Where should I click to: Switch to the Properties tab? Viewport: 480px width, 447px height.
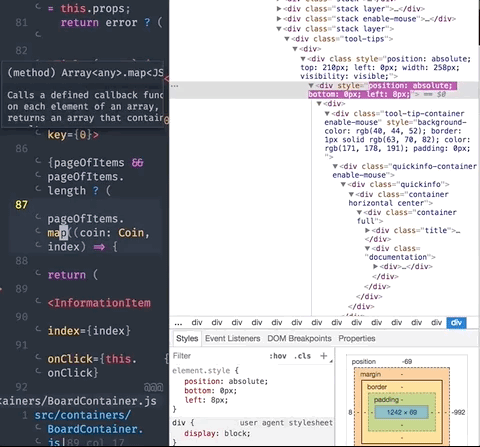(357, 338)
